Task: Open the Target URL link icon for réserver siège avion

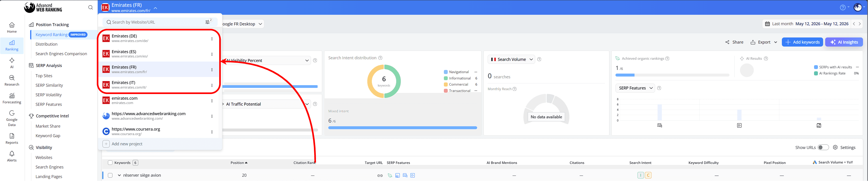Action: pyautogui.click(x=380, y=176)
